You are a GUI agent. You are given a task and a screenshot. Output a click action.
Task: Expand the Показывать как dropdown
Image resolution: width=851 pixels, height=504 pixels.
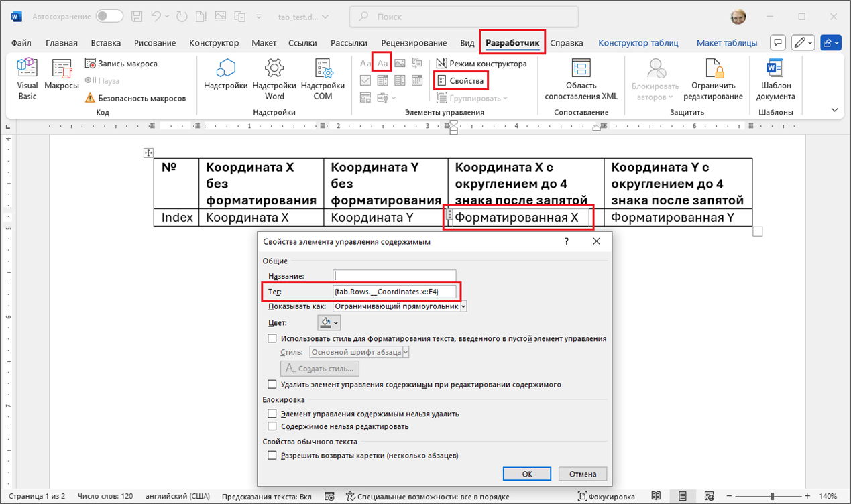point(463,306)
